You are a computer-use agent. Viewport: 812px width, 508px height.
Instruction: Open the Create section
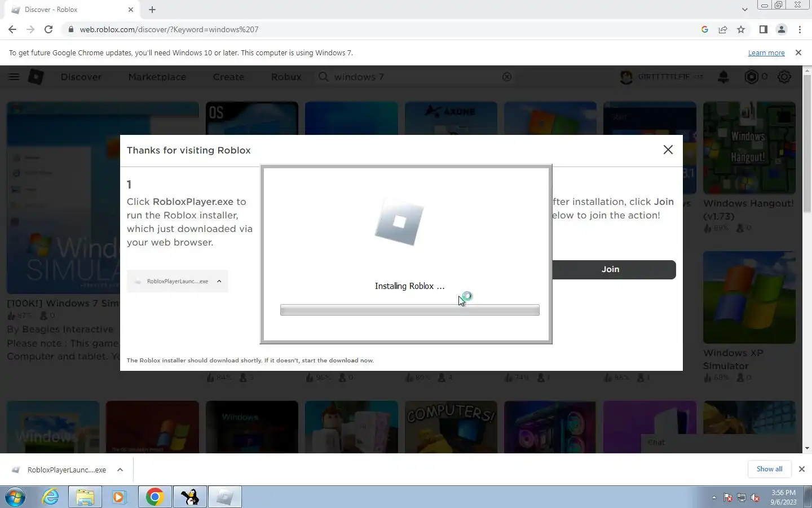click(228, 77)
